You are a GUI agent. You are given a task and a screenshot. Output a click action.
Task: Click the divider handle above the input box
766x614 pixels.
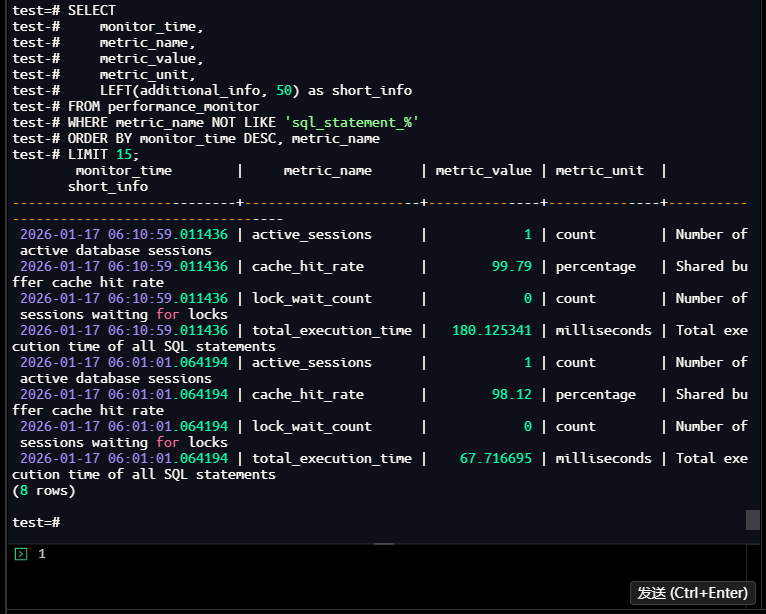click(383, 544)
